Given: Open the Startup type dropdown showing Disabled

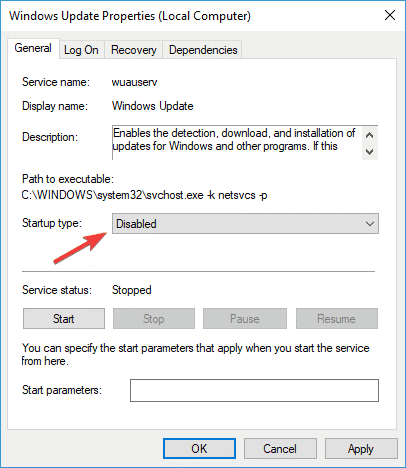Looking at the screenshot, I should [x=245, y=224].
